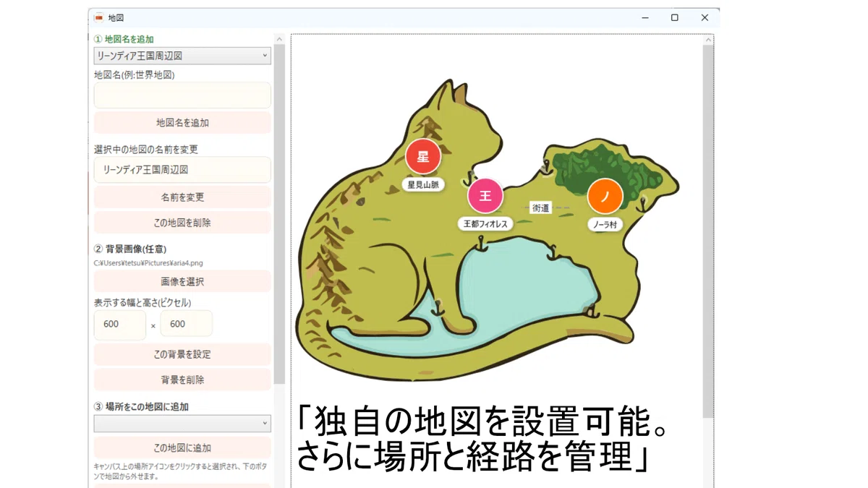Click the left panel scrollbar thumb

click(x=279, y=214)
